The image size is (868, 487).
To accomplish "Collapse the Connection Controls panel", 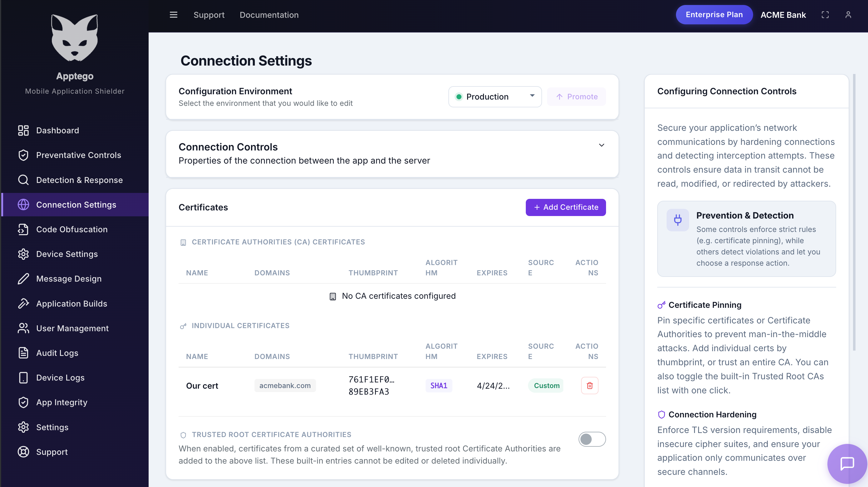I will pos(602,145).
